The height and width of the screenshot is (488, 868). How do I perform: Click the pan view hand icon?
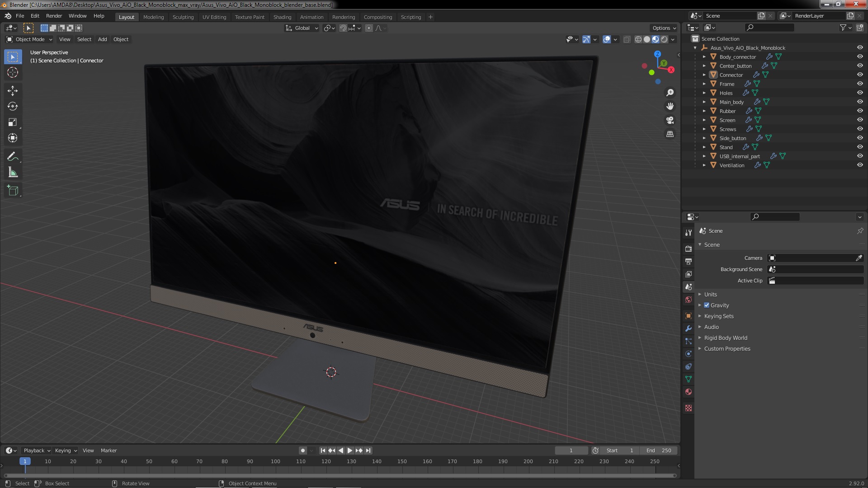670,106
